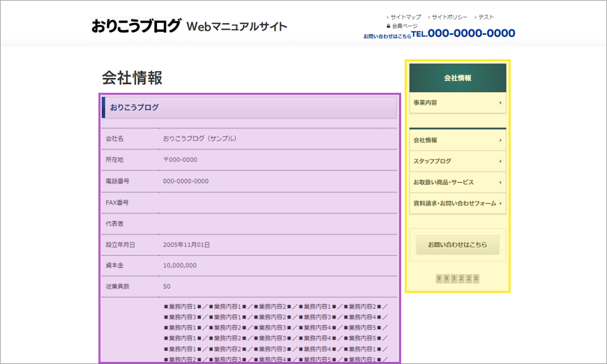Expand the 事業内容 arrow in the sidebar
The height and width of the screenshot is (364, 607).
click(500, 103)
